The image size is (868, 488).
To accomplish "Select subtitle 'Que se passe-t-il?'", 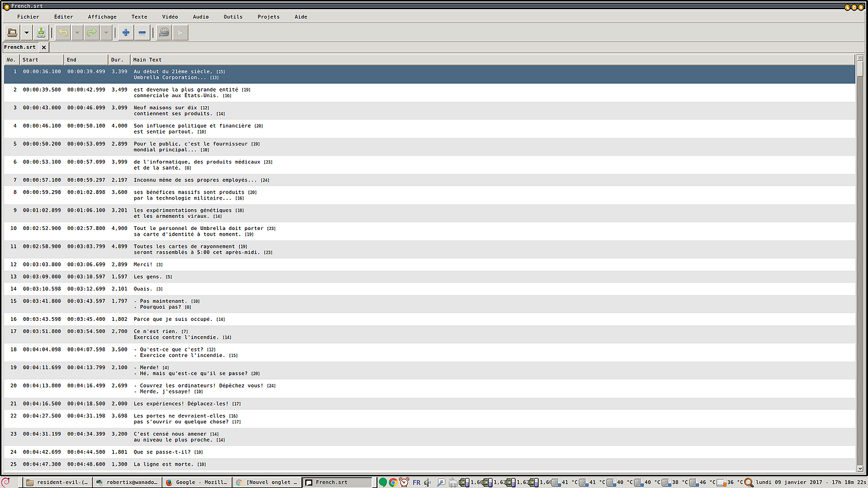I will click(162, 452).
